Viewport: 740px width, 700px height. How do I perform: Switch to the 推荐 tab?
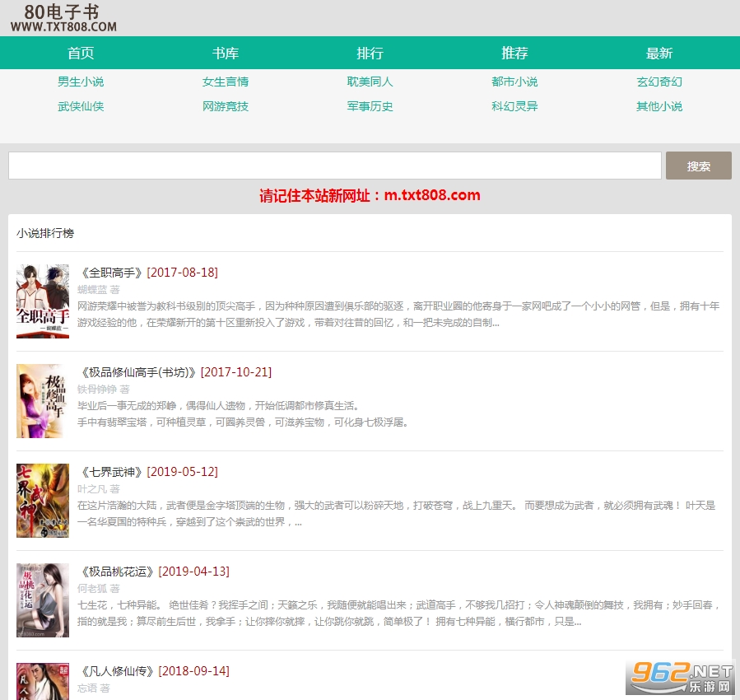[514, 53]
